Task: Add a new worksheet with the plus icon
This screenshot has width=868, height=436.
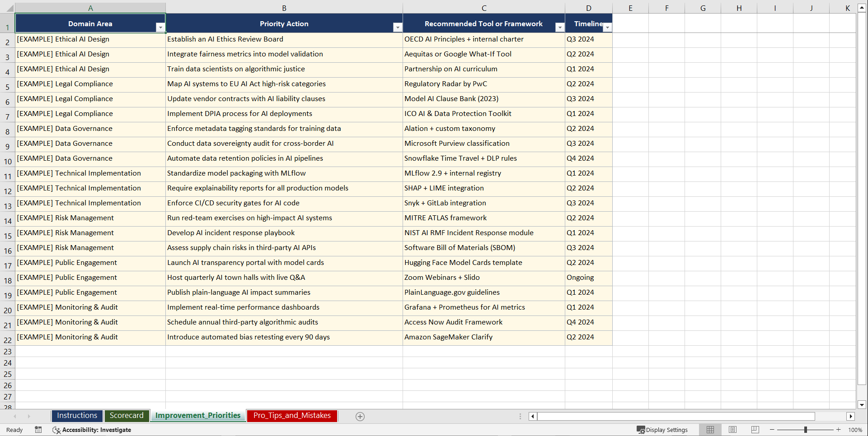Action: point(360,416)
